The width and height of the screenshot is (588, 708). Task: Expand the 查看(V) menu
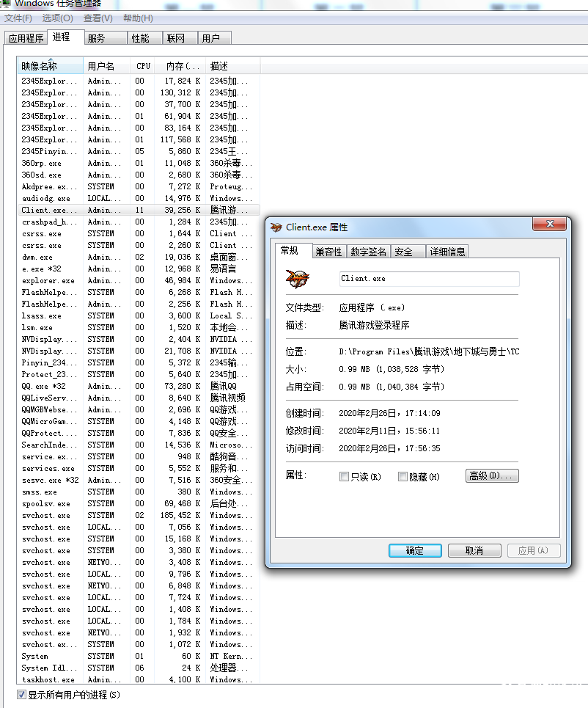pyautogui.click(x=98, y=18)
